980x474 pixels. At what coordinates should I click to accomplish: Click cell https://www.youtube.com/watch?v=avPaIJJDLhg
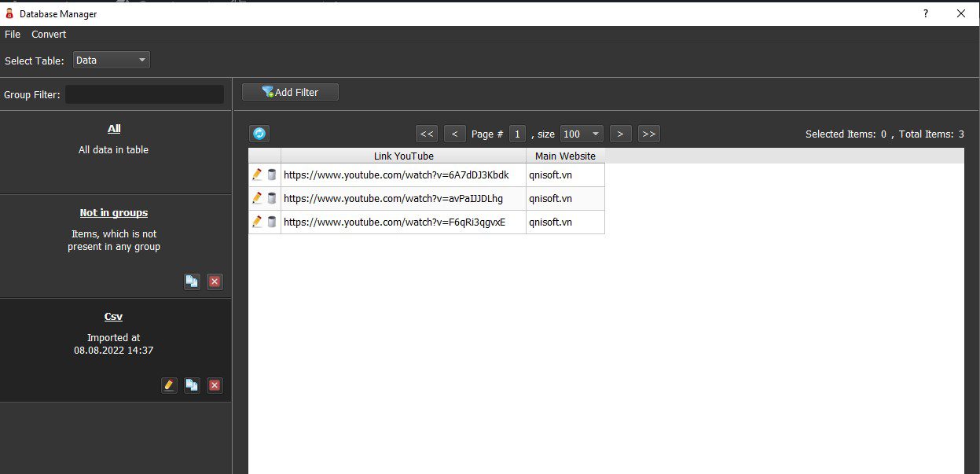(403, 199)
